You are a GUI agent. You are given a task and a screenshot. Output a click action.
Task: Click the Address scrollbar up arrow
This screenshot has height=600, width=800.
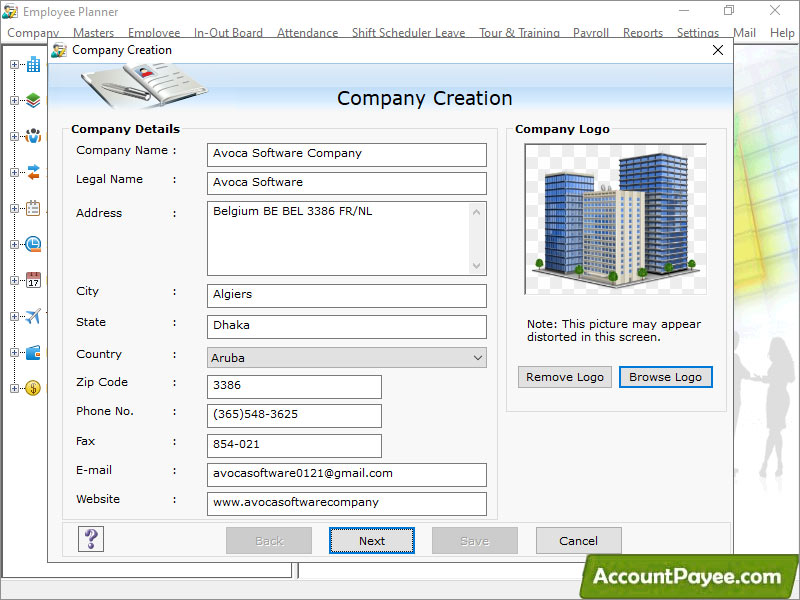click(477, 212)
